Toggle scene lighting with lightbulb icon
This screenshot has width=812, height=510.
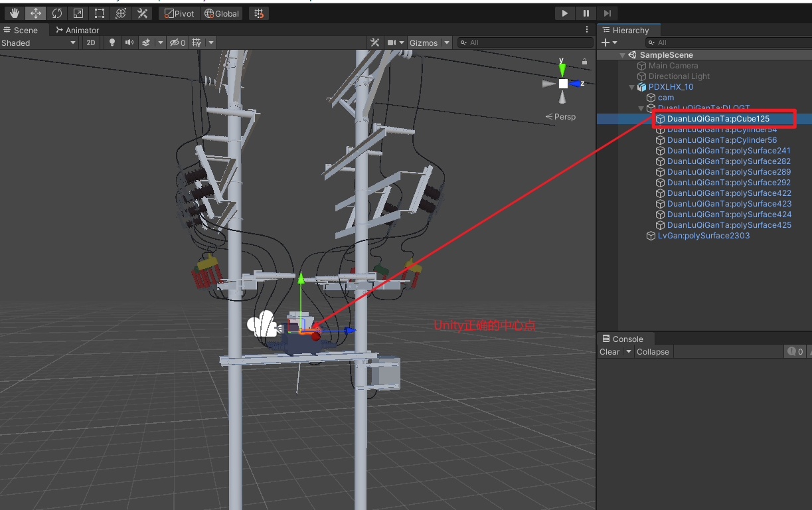tap(112, 42)
